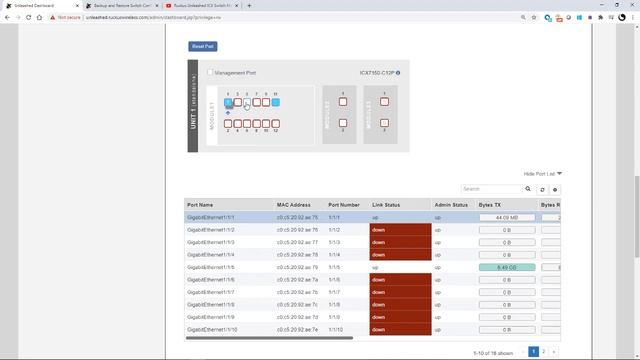Viewport: 640px width, 360px height.
Task: Sort table by Admin Status column
Action: [451, 205]
